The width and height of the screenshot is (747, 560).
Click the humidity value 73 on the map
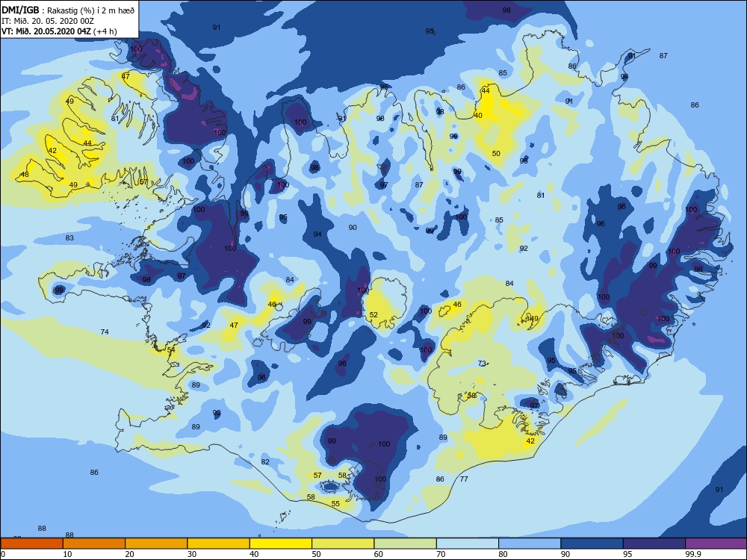(x=482, y=364)
